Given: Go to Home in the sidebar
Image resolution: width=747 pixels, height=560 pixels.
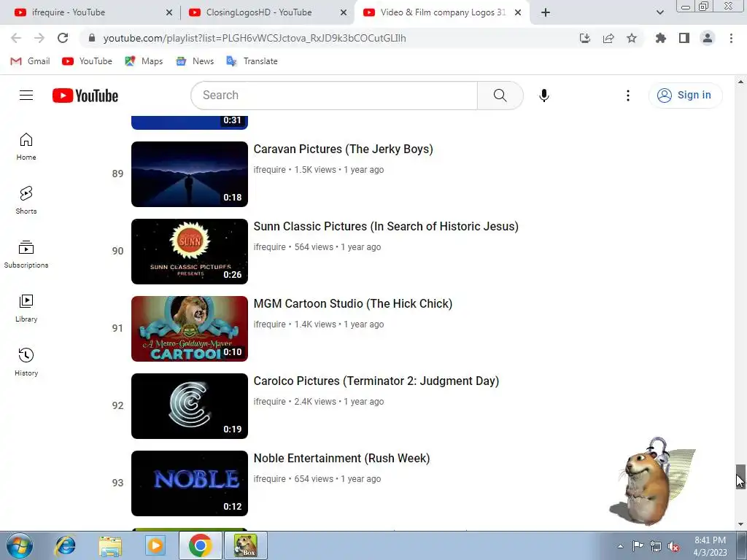Looking at the screenshot, I should click(x=26, y=147).
